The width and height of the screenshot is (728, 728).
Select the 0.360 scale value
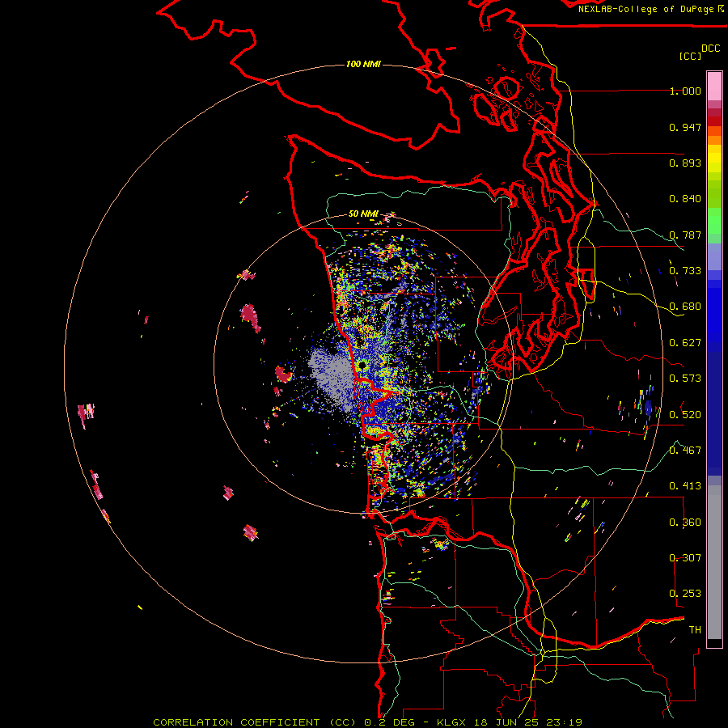(x=685, y=523)
